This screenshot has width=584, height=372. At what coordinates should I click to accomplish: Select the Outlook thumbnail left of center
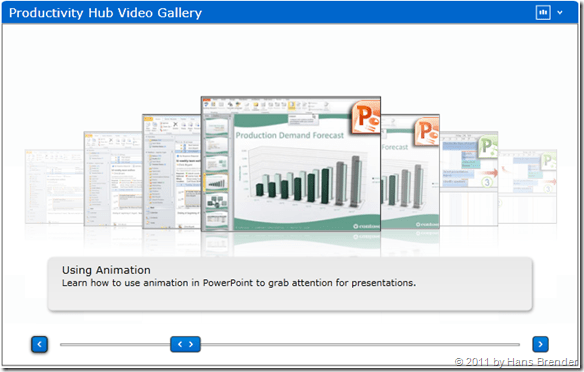(x=172, y=171)
